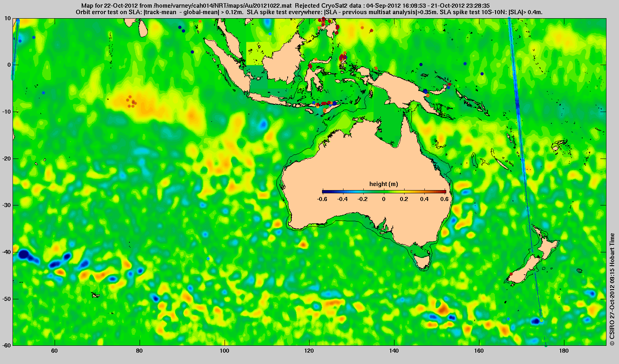Click longitude axis label '180'
The width and height of the screenshot is (619, 364).
click(x=564, y=351)
